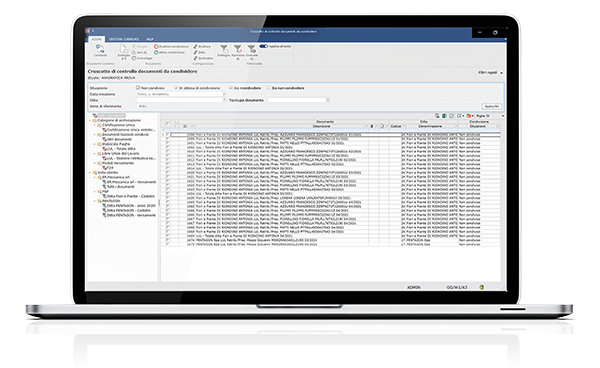The height and width of the screenshot is (368, 600).
Task: Click the Anno di riferimento input field
Action: [x=142, y=106]
